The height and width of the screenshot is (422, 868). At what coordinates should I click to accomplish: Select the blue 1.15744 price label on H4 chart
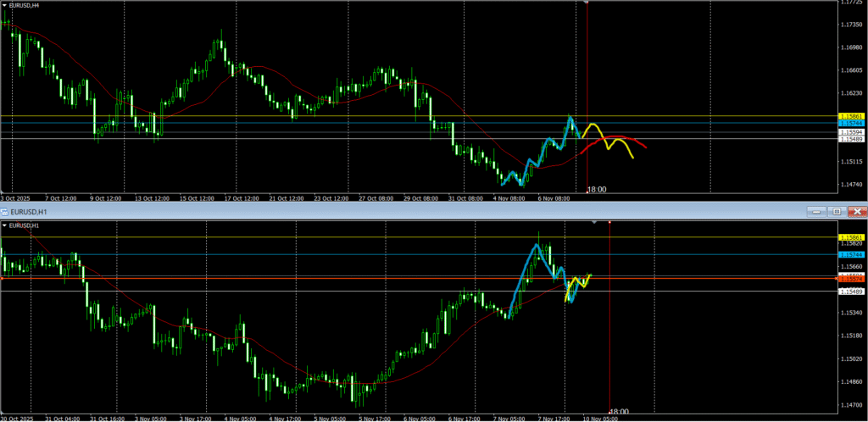(850, 123)
